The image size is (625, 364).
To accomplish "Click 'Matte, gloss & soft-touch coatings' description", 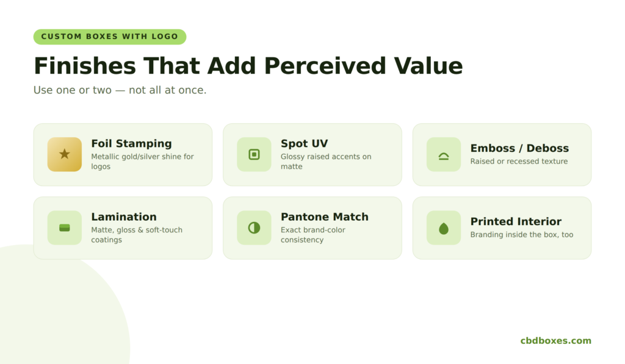I will coord(137,235).
